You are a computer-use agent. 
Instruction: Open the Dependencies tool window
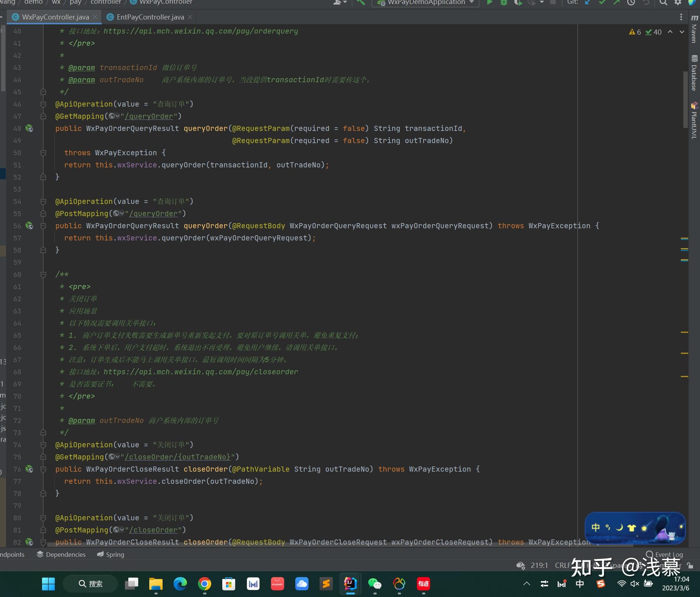[x=61, y=555]
